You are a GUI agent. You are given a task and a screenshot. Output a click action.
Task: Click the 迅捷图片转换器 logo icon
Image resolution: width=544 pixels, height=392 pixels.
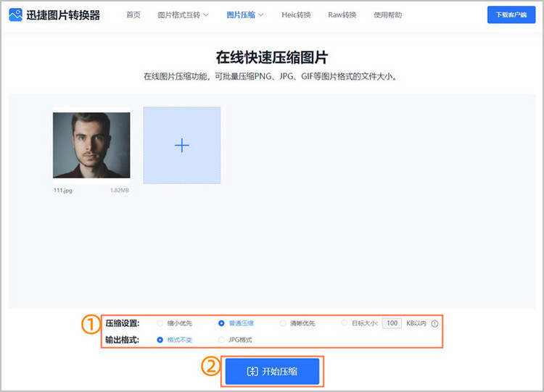tap(16, 15)
